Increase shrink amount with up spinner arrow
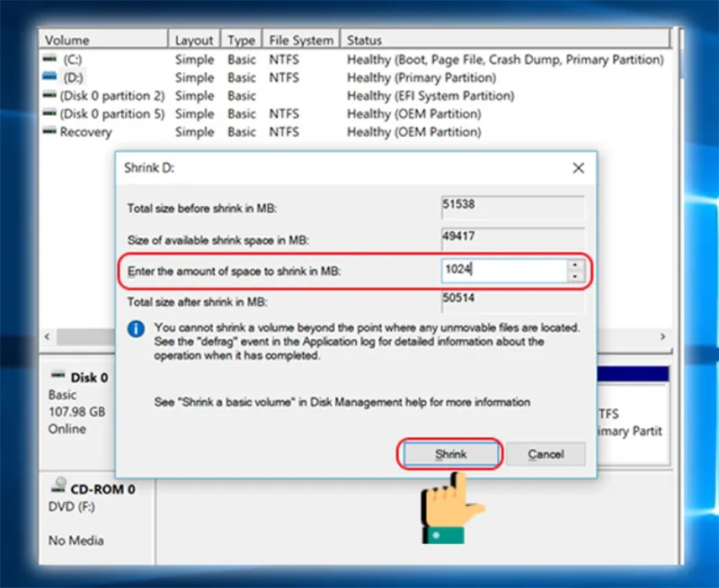The width and height of the screenshot is (719, 588). click(574, 265)
